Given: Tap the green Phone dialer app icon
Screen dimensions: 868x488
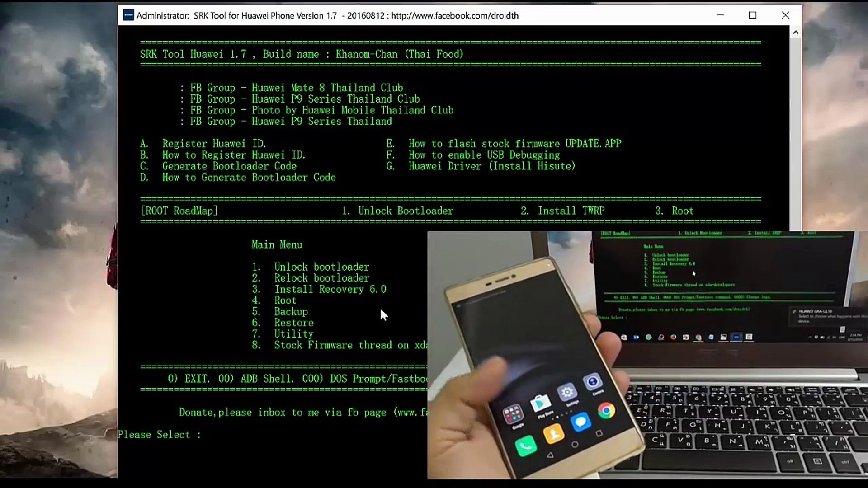Looking at the screenshot, I should coord(526,446).
